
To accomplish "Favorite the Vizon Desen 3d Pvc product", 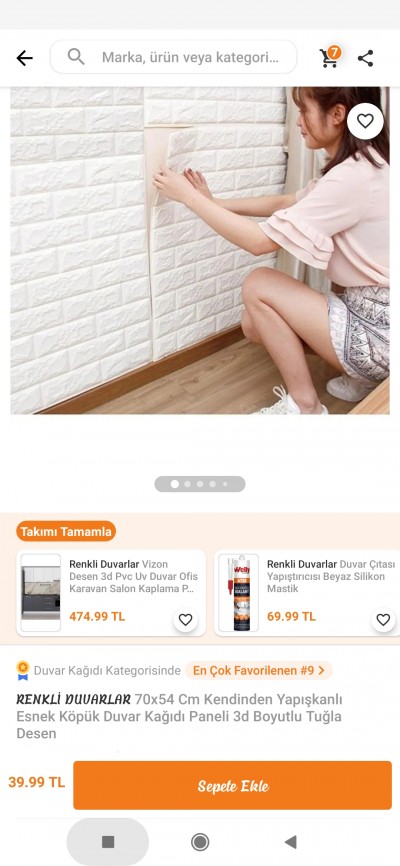I will [x=186, y=620].
